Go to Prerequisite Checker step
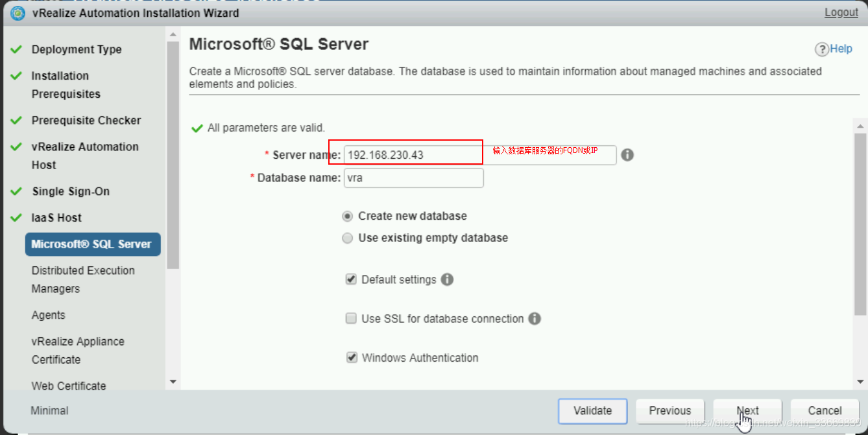Image resolution: width=868 pixels, height=435 pixels. pyautogui.click(x=86, y=120)
